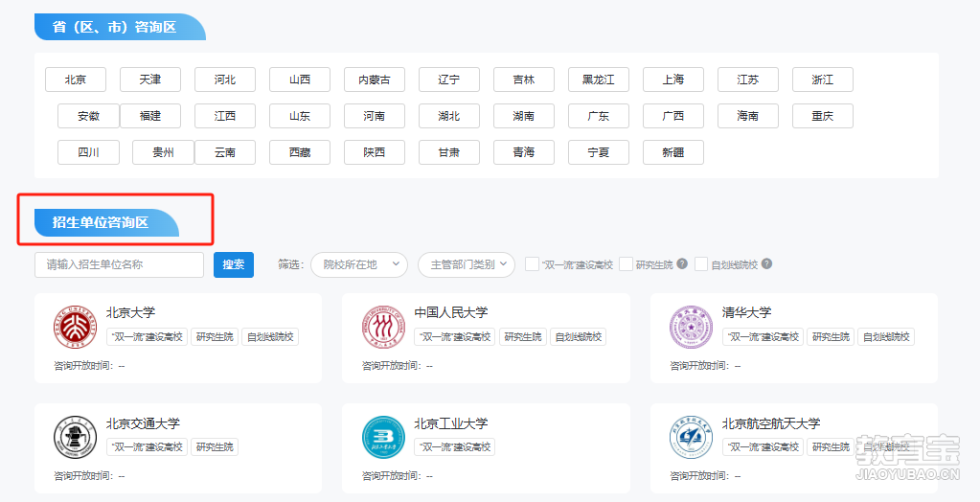Open the Renmin University of China logo
The height and width of the screenshot is (502, 980).
click(x=383, y=327)
